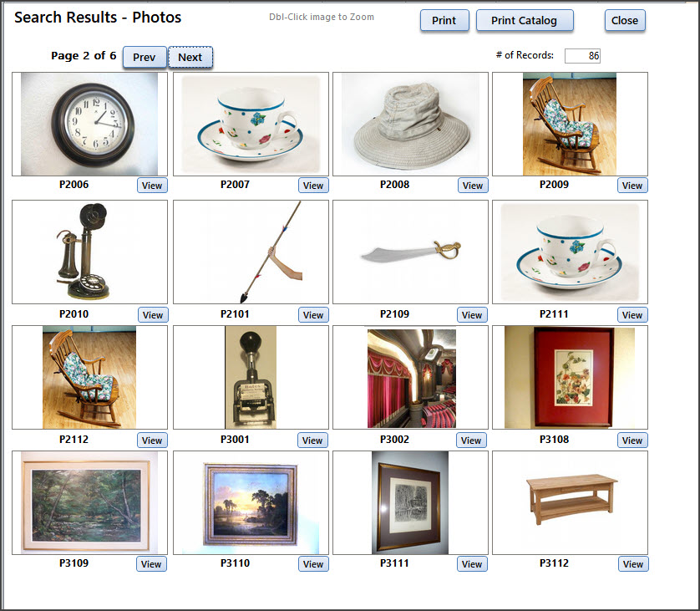
Task: Open View for record P2112
Action: tap(152, 440)
